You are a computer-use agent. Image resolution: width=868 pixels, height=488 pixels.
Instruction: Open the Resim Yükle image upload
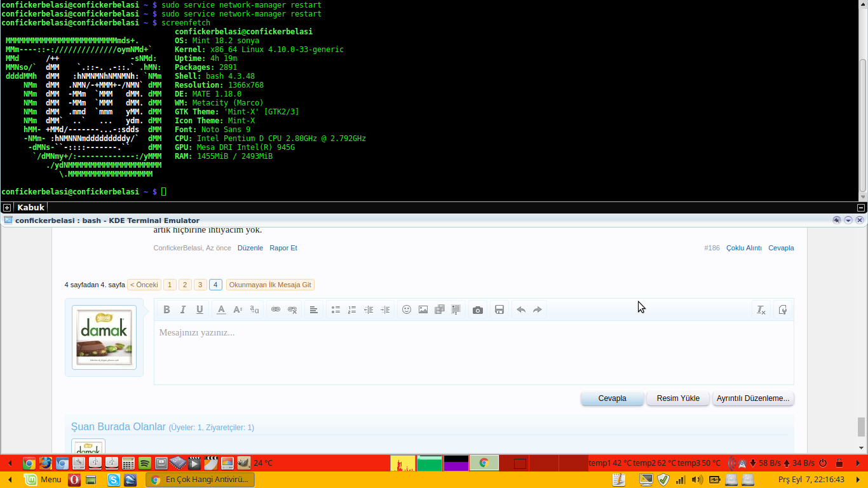pyautogui.click(x=678, y=398)
